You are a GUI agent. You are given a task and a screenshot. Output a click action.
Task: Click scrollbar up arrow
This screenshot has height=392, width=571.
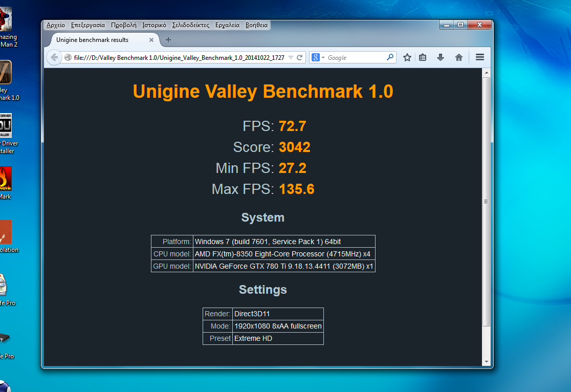(486, 73)
